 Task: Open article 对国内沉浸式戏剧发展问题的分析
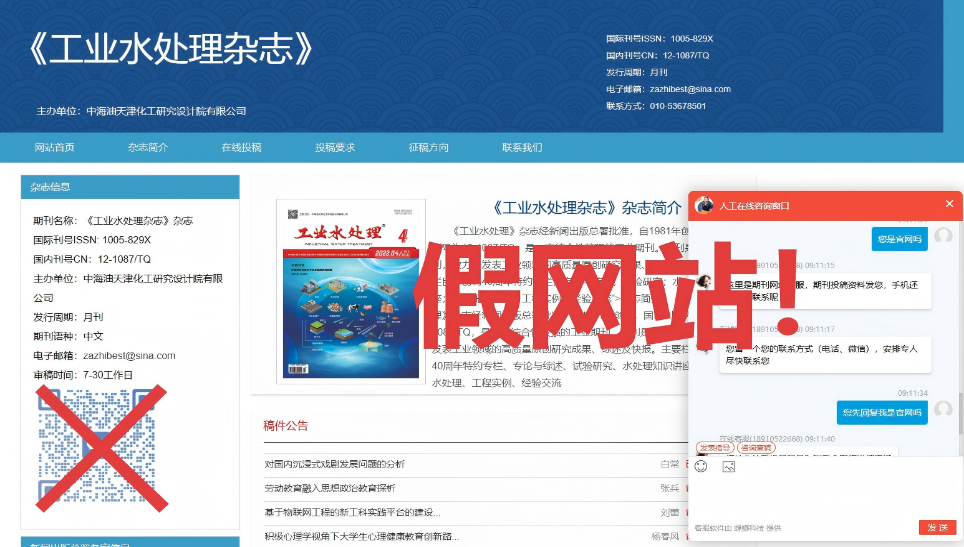coord(334,464)
